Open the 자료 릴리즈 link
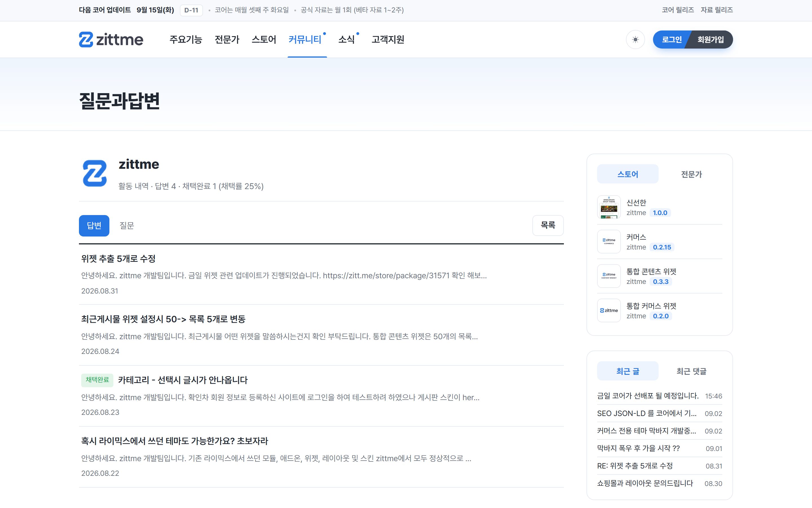Image resolution: width=812 pixels, height=508 pixels. tap(717, 10)
